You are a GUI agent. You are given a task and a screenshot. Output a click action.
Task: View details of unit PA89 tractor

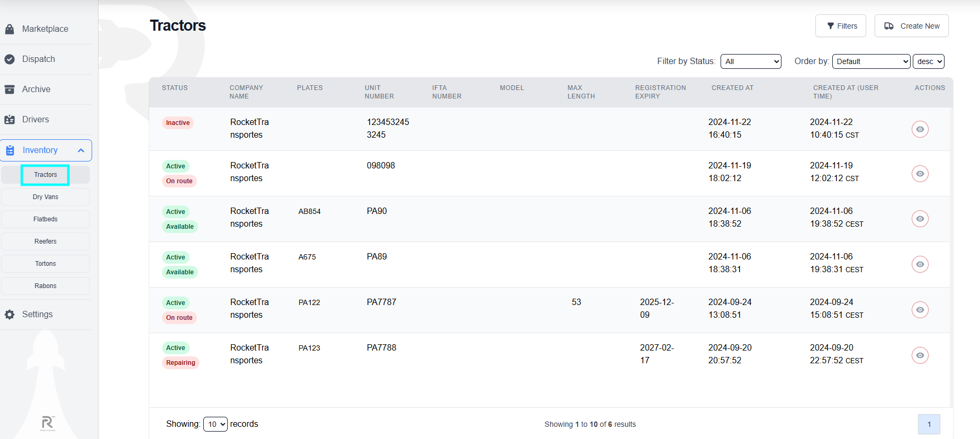pos(920,264)
